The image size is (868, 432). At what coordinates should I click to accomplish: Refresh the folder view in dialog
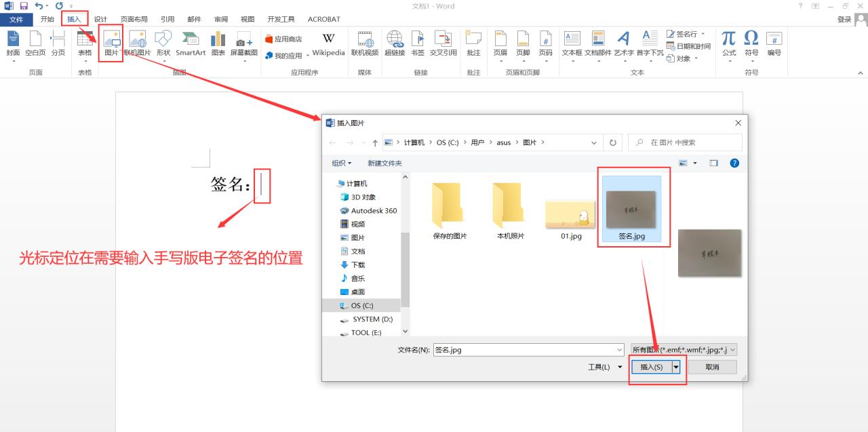(x=613, y=142)
